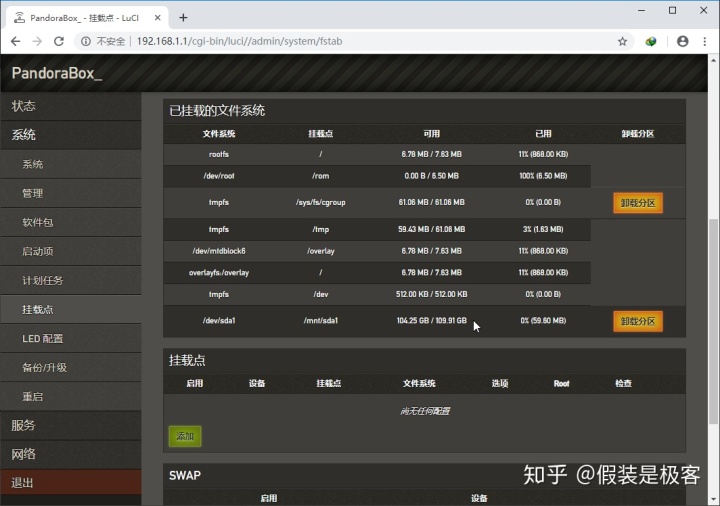The width and height of the screenshot is (720, 506).
Task: Open the colorful browser extension icon
Action: (x=651, y=41)
